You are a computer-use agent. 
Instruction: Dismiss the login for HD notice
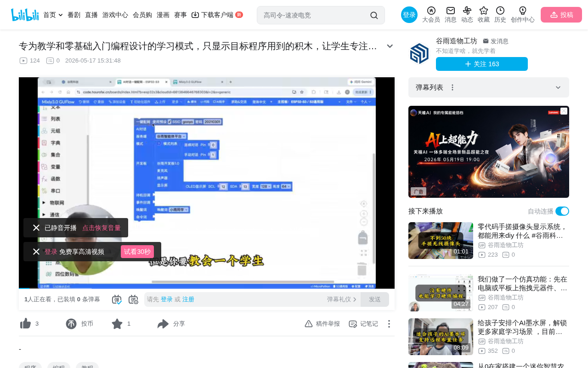click(x=36, y=252)
